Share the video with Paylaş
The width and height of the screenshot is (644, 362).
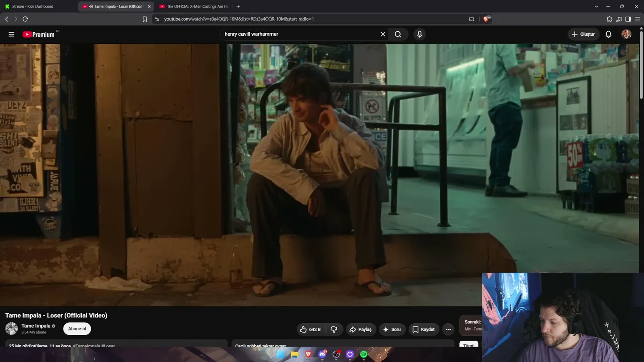[360, 330]
